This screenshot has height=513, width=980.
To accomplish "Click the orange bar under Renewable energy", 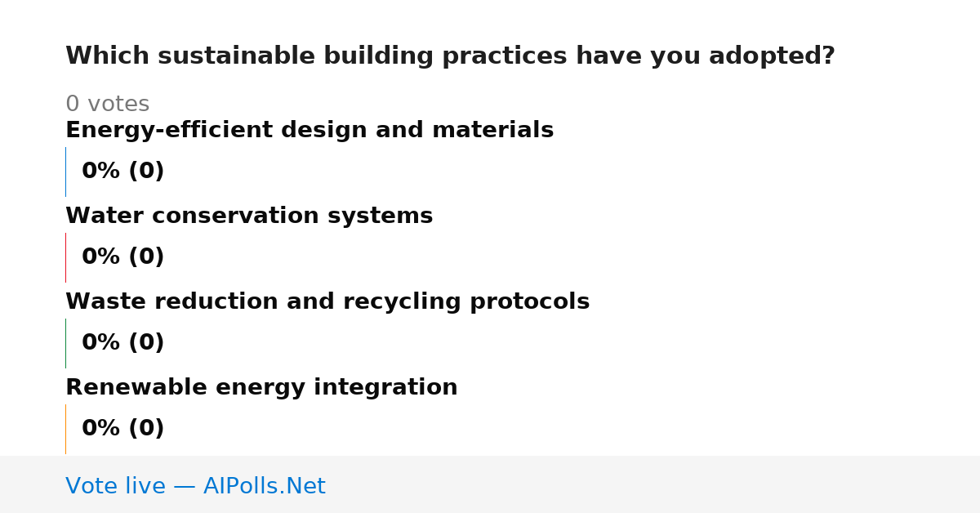I will pyautogui.click(x=66, y=429).
